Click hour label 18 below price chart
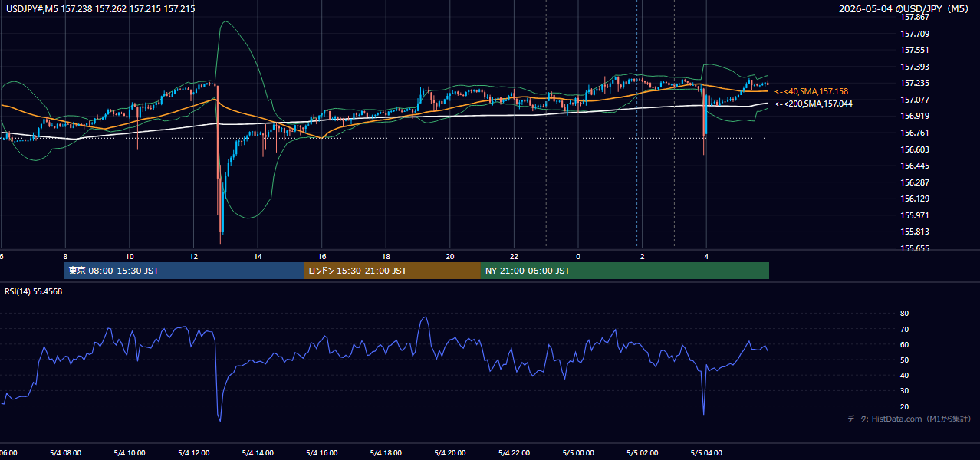Image resolution: width=980 pixels, height=460 pixels. (386, 256)
